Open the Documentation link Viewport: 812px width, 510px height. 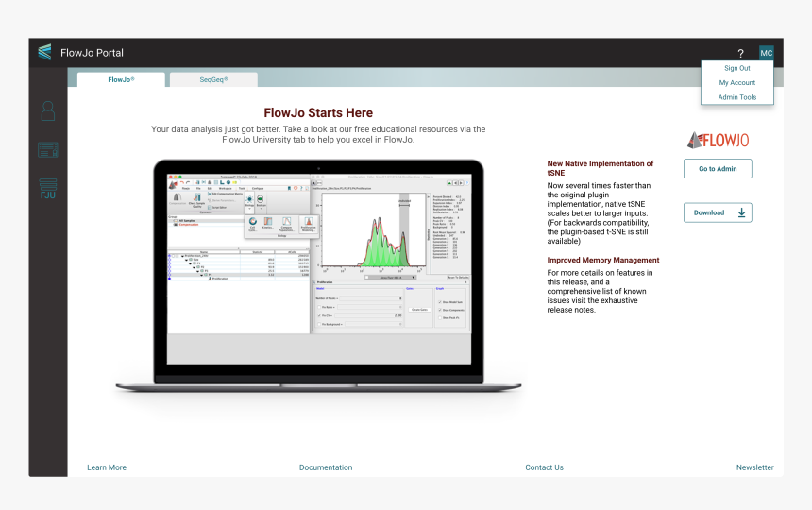[x=326, y=467]
